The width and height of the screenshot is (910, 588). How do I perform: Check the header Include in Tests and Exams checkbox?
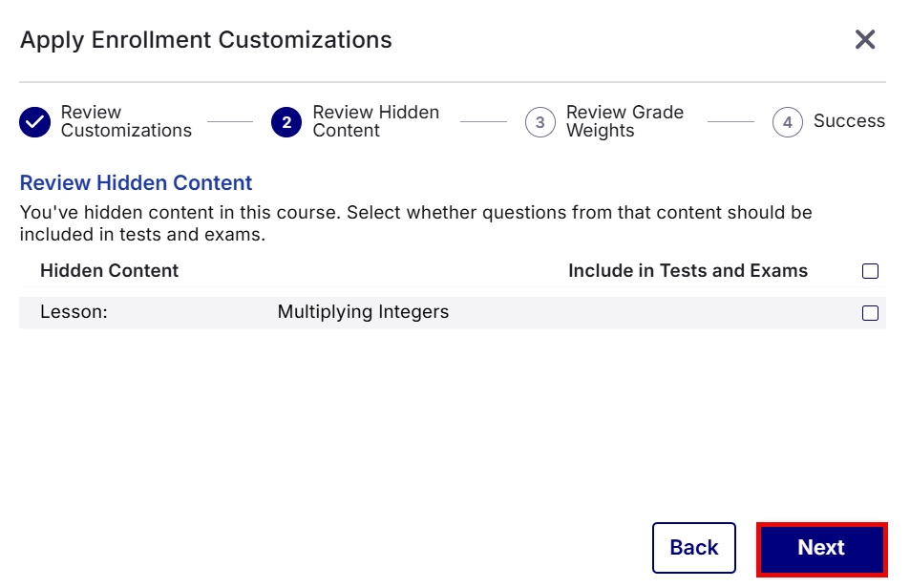tap(870, 271)
